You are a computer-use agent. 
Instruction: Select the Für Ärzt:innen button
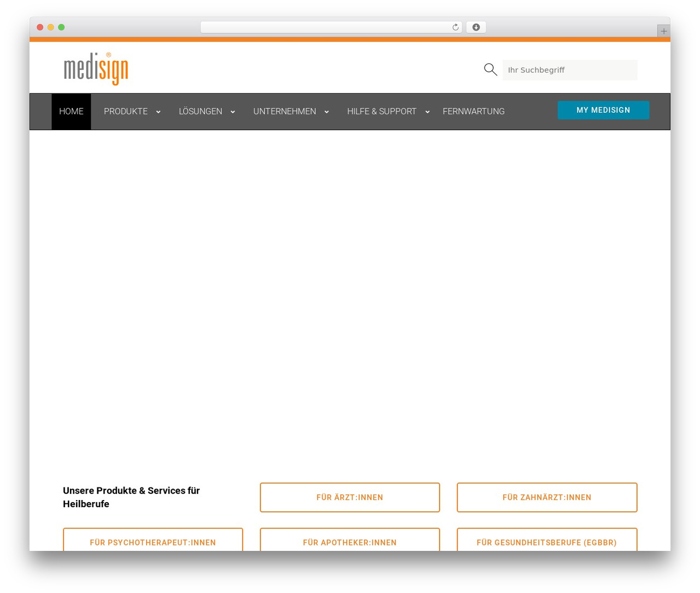[x=350, y=497]
